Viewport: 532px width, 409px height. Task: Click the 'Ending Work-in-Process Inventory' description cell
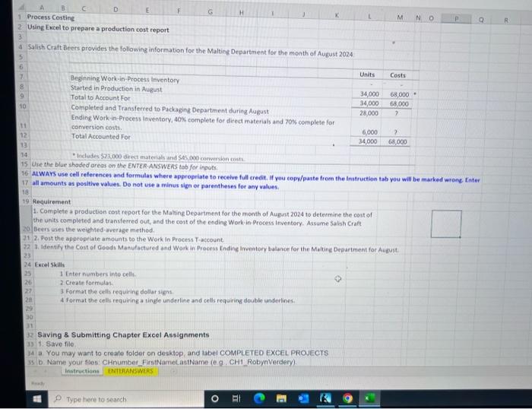[203, 122]
